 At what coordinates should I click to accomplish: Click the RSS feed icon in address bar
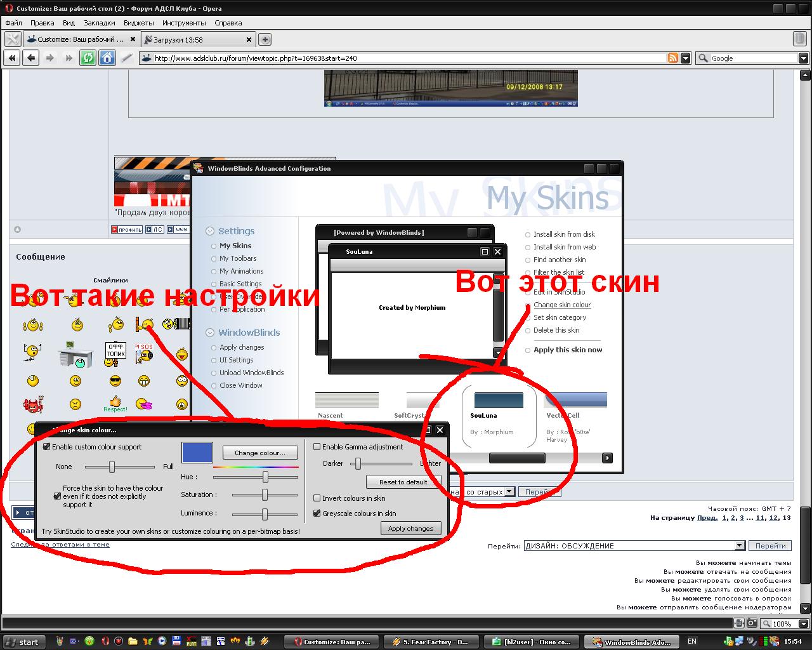point(673,58)
